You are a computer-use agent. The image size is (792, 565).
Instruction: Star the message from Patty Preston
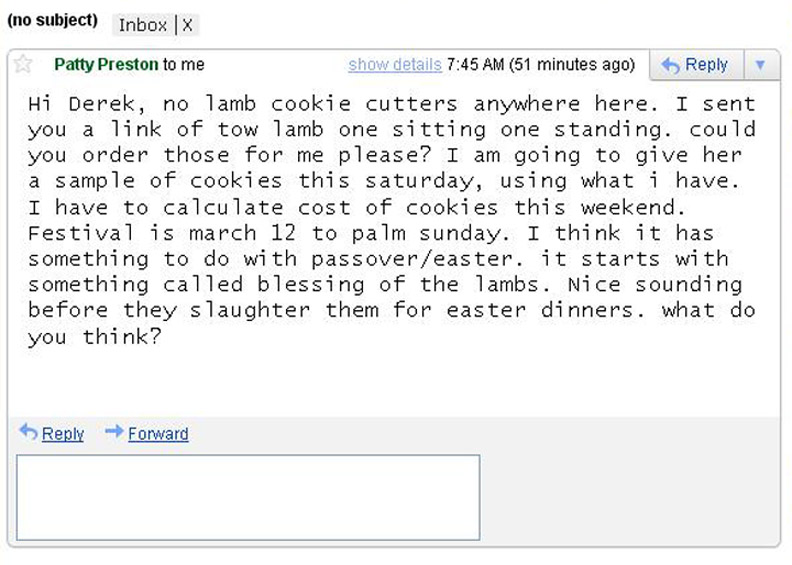[x=23, y=64]
